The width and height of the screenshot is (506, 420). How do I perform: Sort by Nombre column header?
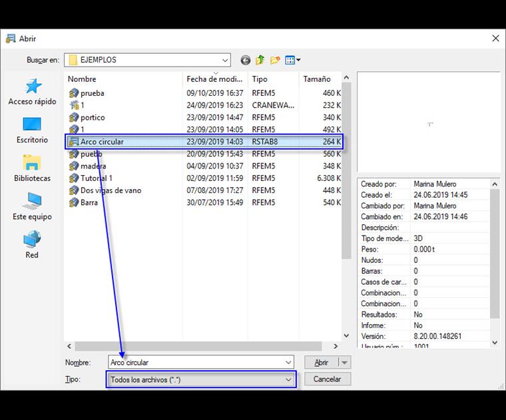coord(82,79)
